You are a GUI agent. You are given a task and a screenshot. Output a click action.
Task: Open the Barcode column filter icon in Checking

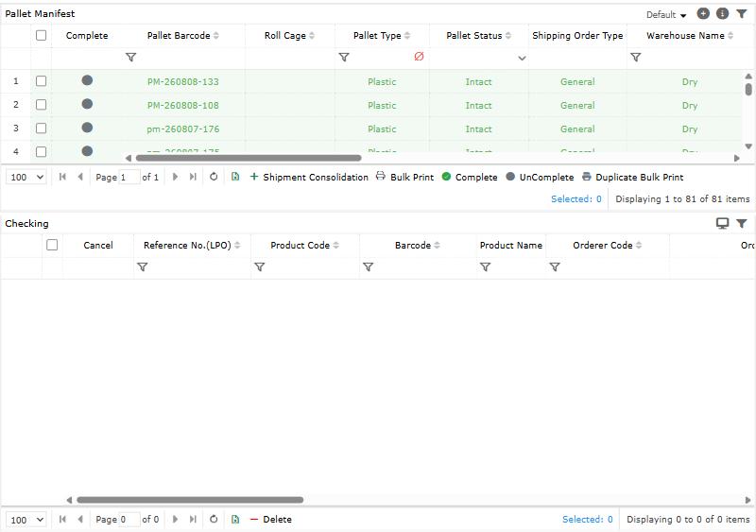coord(368,266)
